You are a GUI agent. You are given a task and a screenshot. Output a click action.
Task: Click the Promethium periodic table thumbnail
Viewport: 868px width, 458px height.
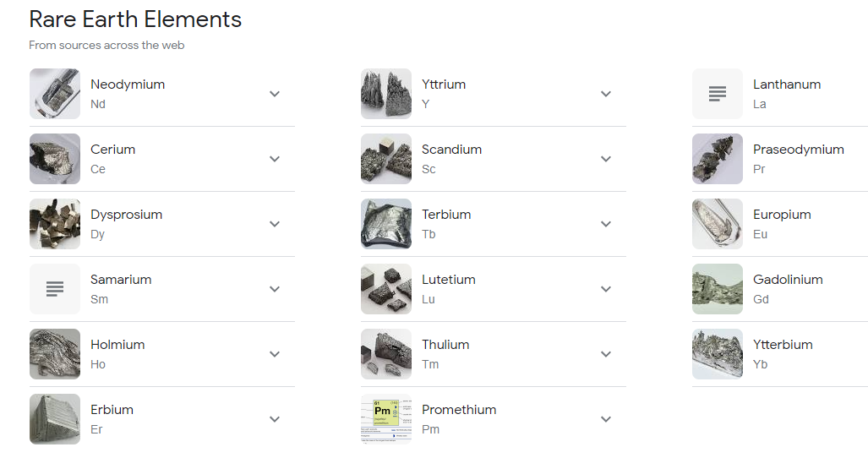[x=385, y=419]
